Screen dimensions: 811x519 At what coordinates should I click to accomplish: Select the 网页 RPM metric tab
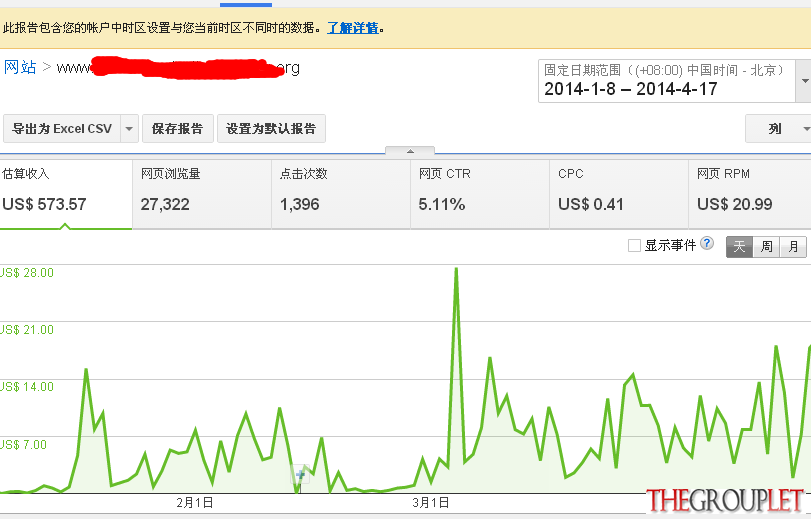coord(750,194)
